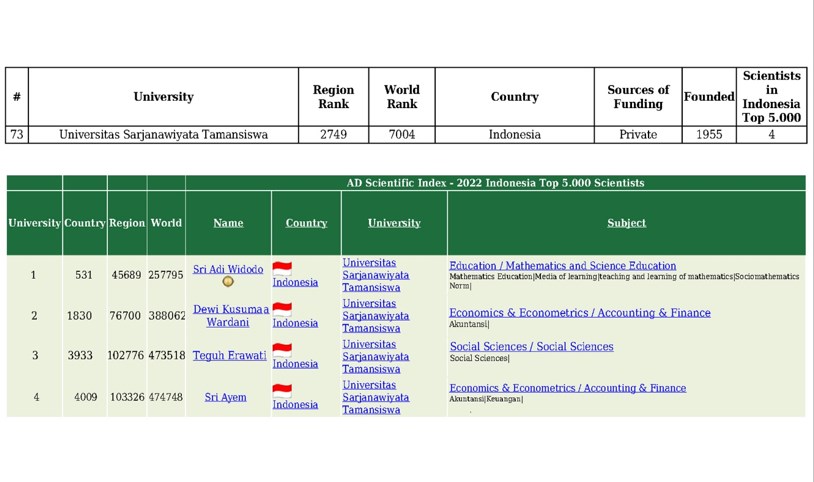Sort by the Subject column header
814x482 pixels.
(627, 223)
